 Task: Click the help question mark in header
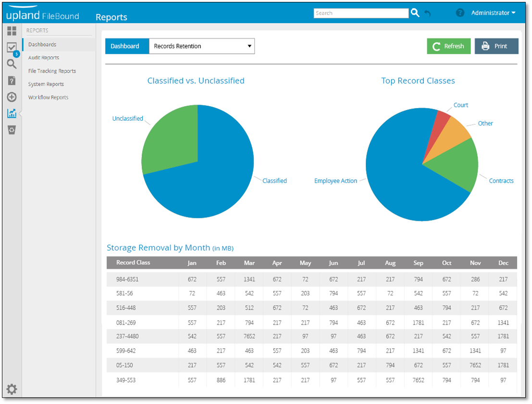click(x=460, y=13)
